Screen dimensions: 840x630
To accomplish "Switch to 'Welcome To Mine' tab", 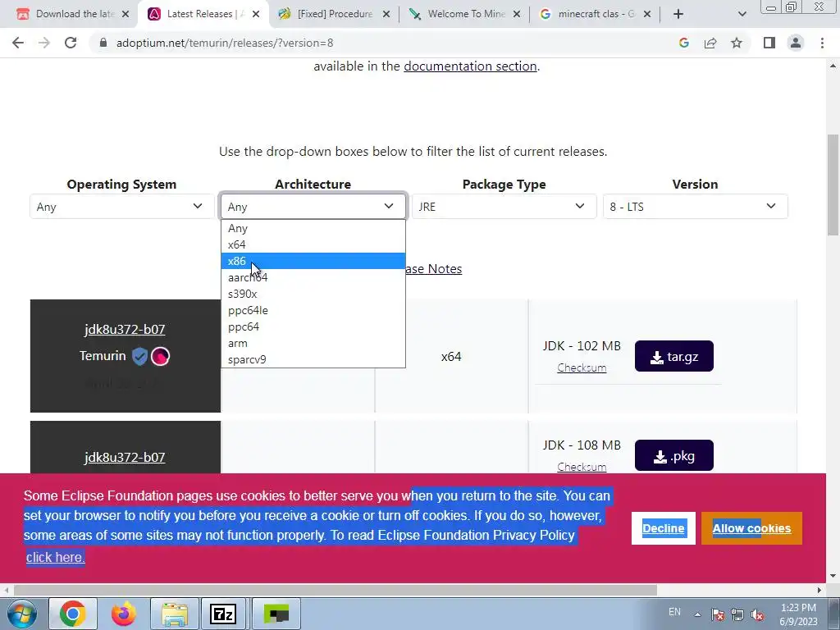I will [464, 14].
